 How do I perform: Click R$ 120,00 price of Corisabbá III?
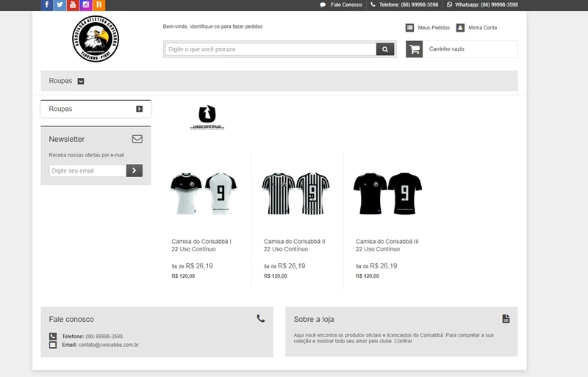pyautogui.click(x=367, y=276)
